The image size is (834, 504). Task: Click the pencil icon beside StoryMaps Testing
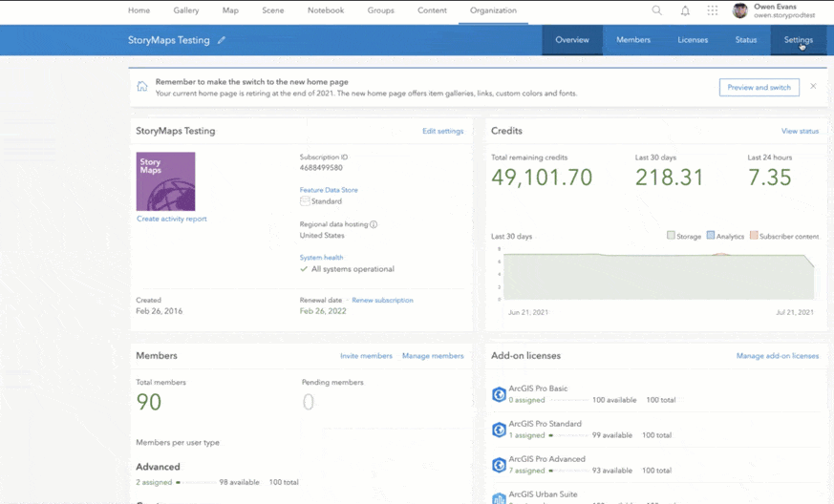222,40
